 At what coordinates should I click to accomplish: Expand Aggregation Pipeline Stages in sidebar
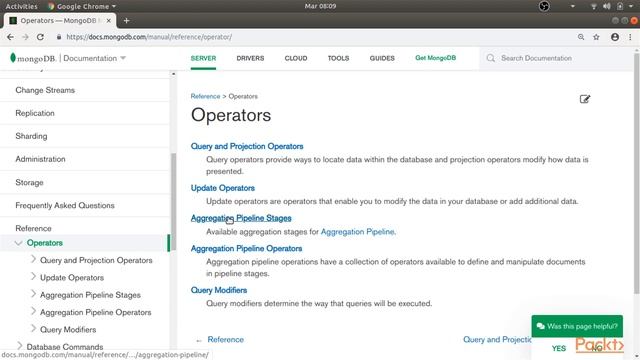tap(33, 294)
